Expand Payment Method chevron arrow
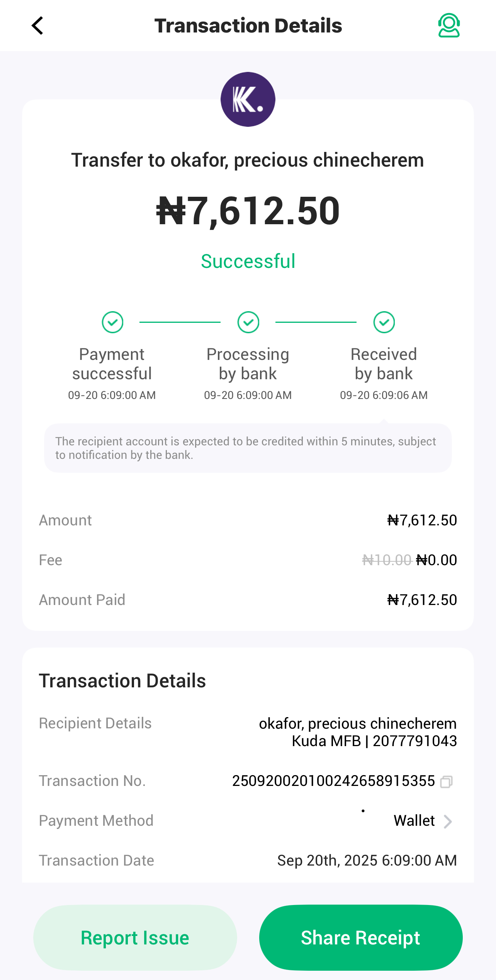Screen dimensions: 496x980 [x=448, y=821]
